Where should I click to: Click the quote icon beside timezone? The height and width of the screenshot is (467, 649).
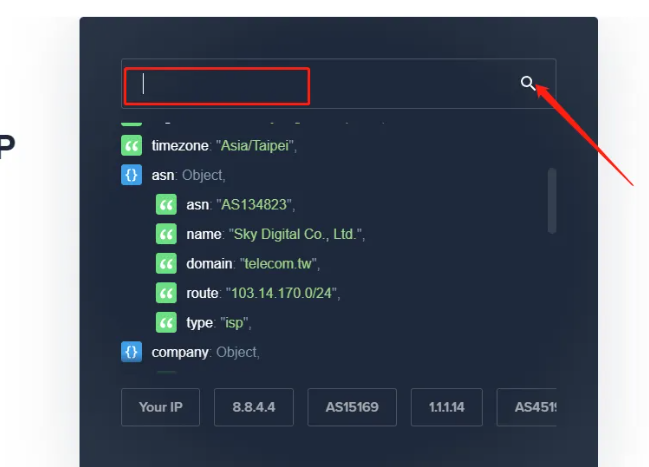tap(131, 146)
